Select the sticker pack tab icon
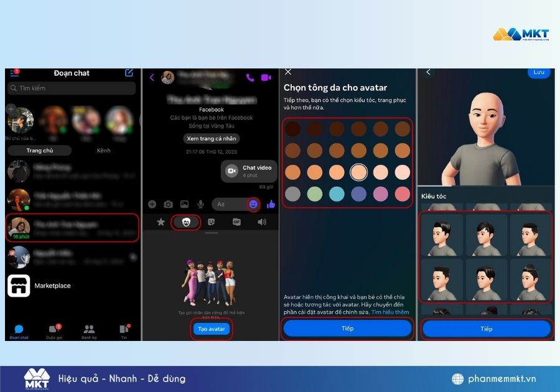 tap(212, 222)
